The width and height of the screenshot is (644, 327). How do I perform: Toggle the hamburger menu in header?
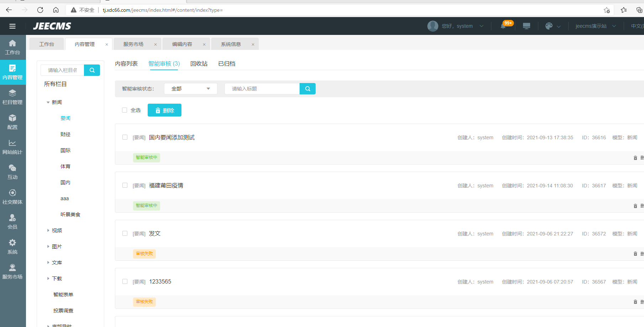coord(12,26)
